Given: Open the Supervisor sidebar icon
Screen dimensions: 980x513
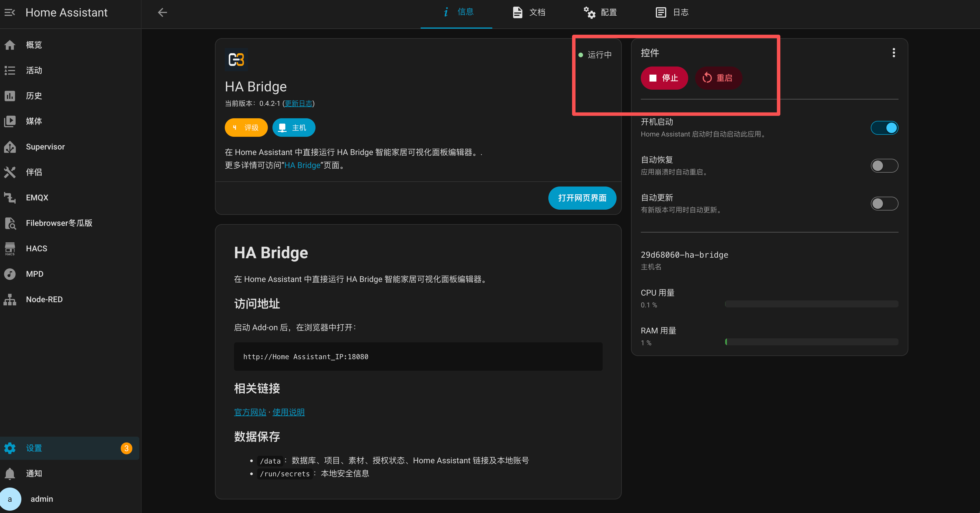Looking at the screenshot, I should [x=10, y=147].
